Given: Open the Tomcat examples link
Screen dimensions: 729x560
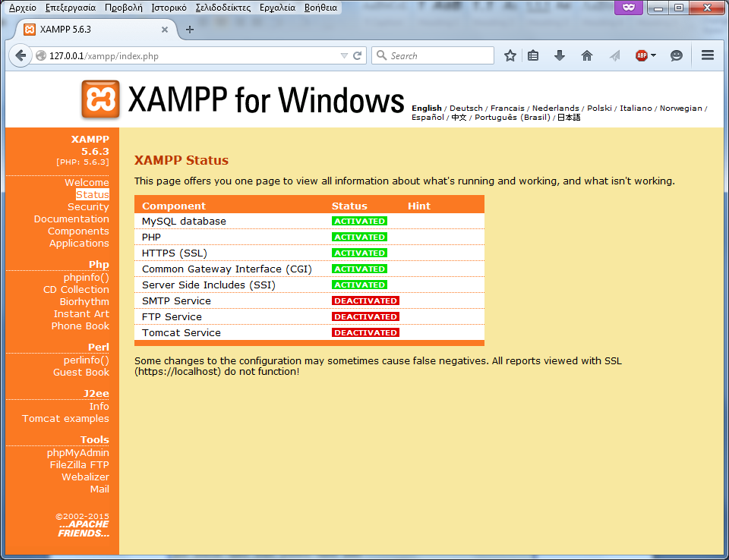Looking at the screenshot, I should click(65, 419).
